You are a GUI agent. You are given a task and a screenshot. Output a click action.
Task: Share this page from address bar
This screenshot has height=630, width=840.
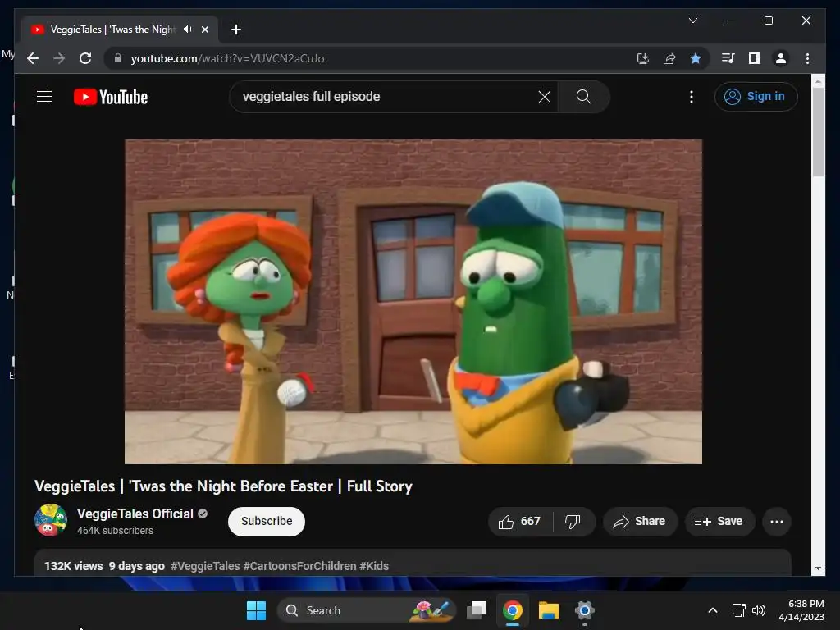point(669,58)
